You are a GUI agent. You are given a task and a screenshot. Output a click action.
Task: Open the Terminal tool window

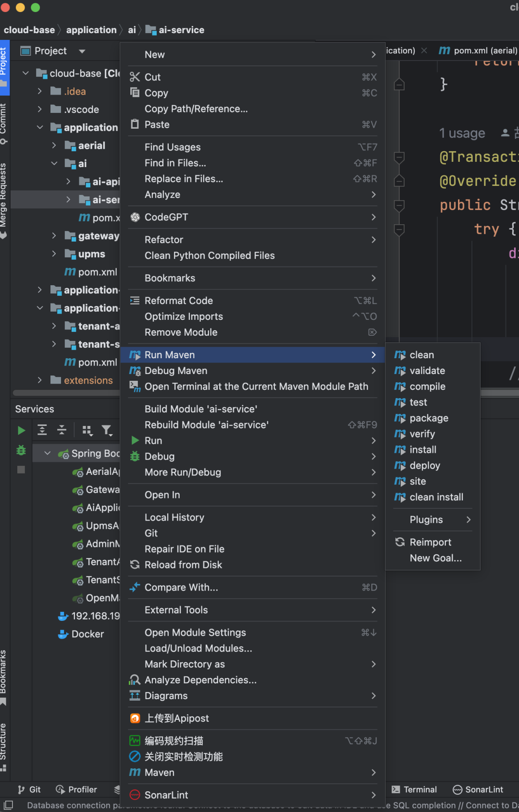pyautogui.click(x=414, y=789)
